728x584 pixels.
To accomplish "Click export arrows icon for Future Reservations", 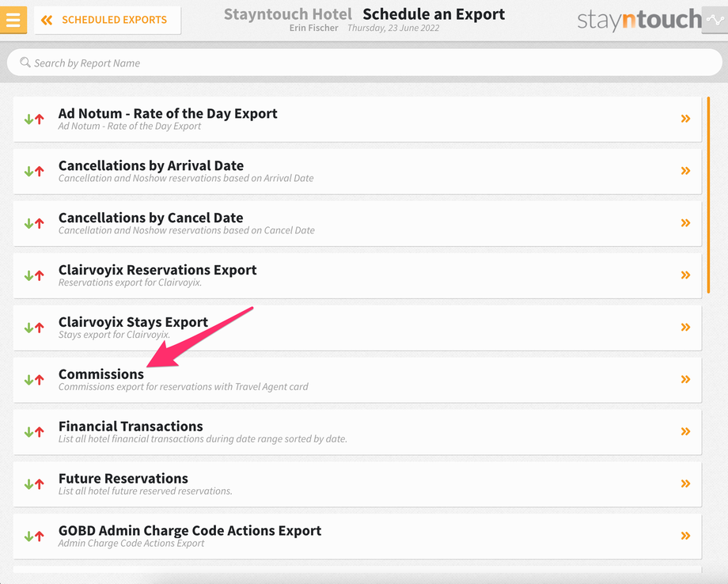I will 34,484.
